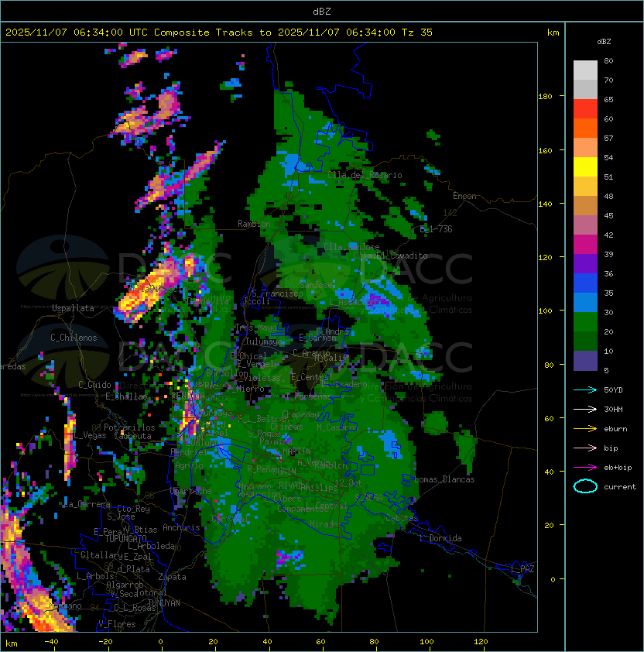Viewport: 644px width, 652px height.
Task: Pick the red swatch in the dBZ legend
Action: 585,109
